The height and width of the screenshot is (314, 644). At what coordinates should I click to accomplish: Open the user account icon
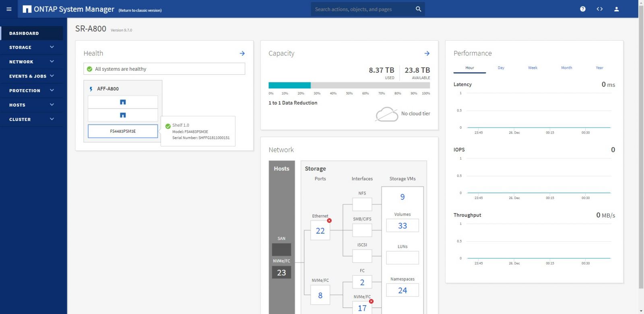(616, 9)
